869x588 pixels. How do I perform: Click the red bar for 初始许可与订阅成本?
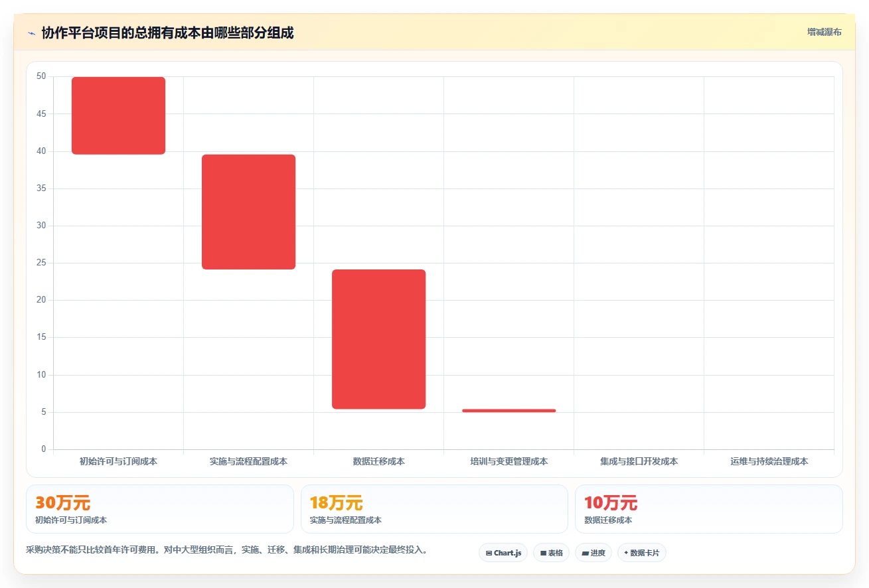point(118,115)
